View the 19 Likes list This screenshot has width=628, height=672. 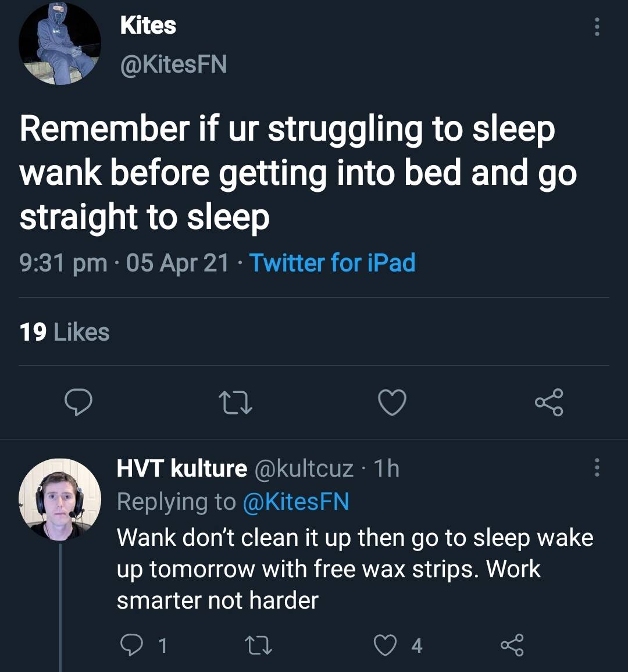tap(65, 332)
